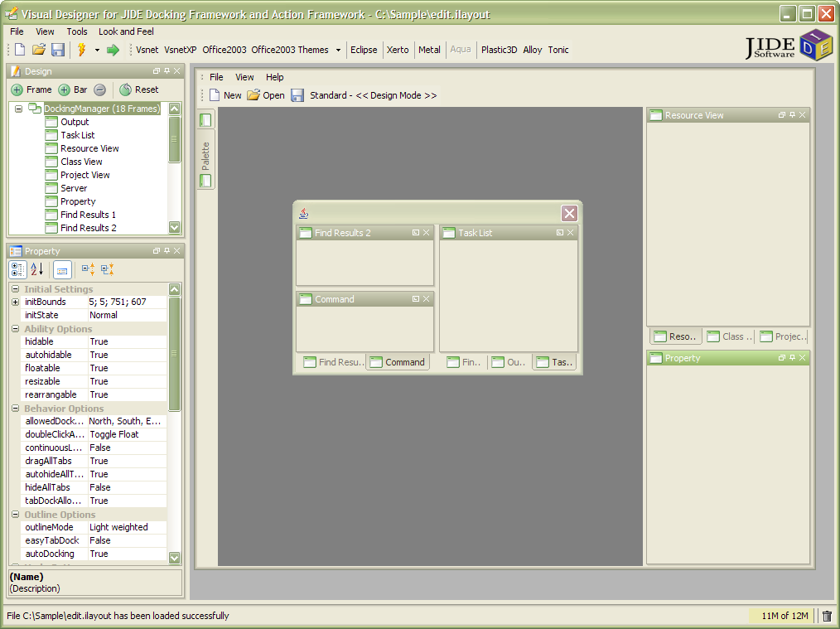The image size is (840, 629).
Task: Toggle alphabetical A-Z sort in Property panel
Action: (37, 269)
